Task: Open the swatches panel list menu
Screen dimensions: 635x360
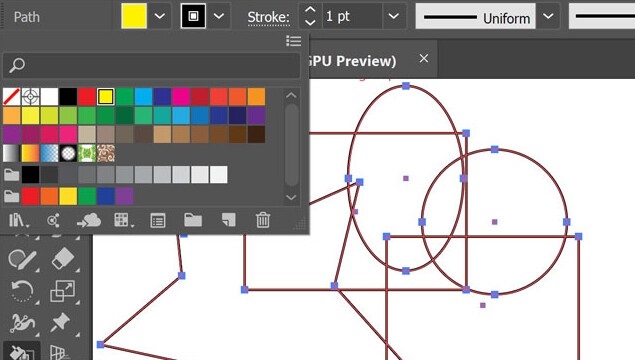Action: click(294, 41)
